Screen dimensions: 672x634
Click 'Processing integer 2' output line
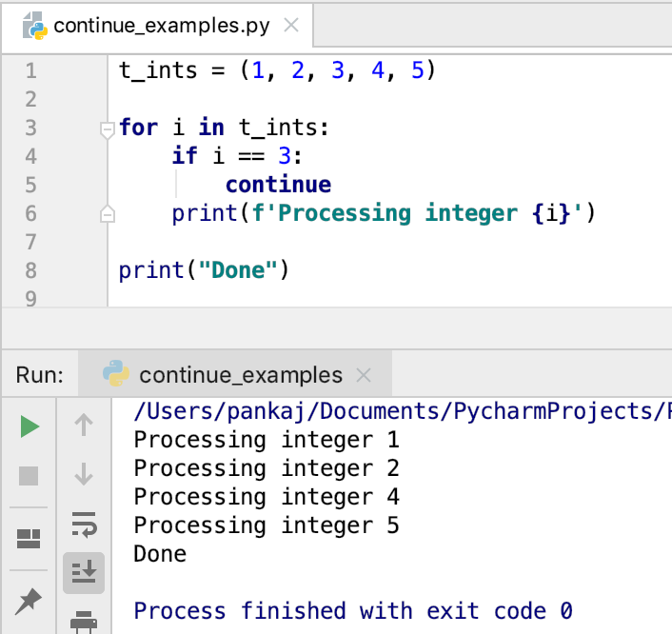[267, 468]
